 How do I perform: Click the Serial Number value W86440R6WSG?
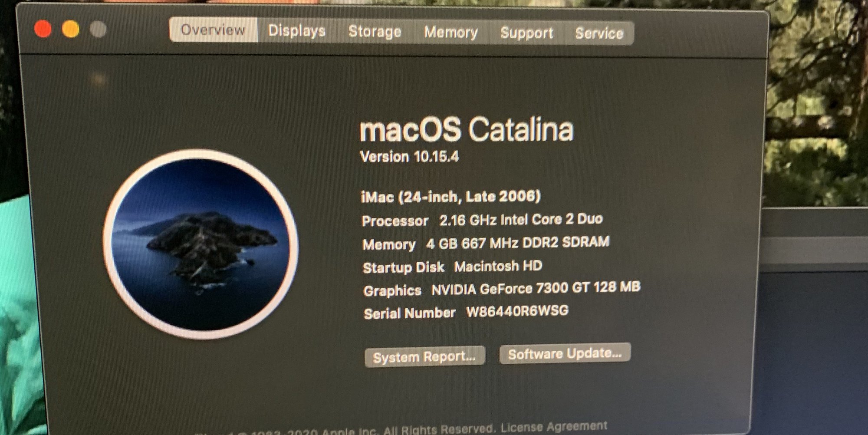coord(517,311)
